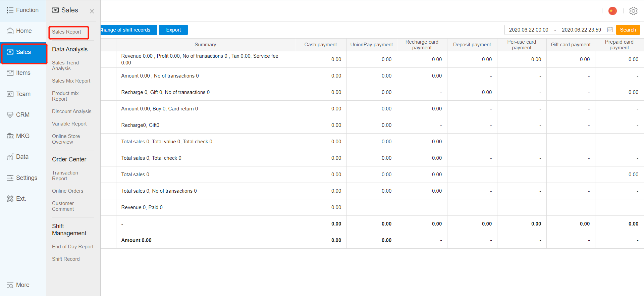Open Online Orders
Viewport: 644px width, 296px height.
coord(67,191)
